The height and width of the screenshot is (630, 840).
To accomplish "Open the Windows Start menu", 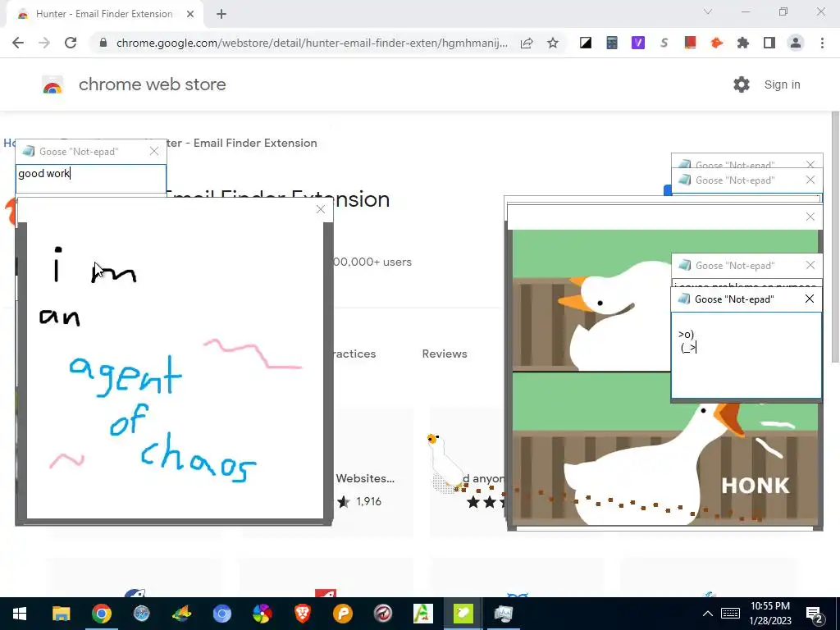I will tap(20, 614).
